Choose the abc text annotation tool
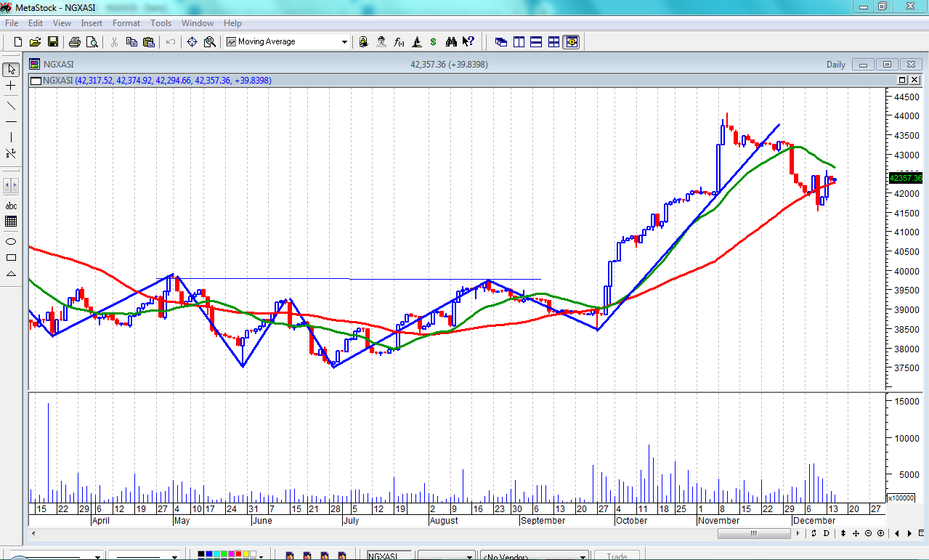 11,206
